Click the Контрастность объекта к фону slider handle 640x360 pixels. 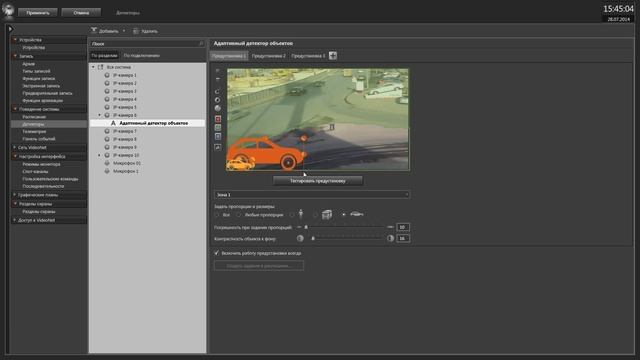point(313,238)
